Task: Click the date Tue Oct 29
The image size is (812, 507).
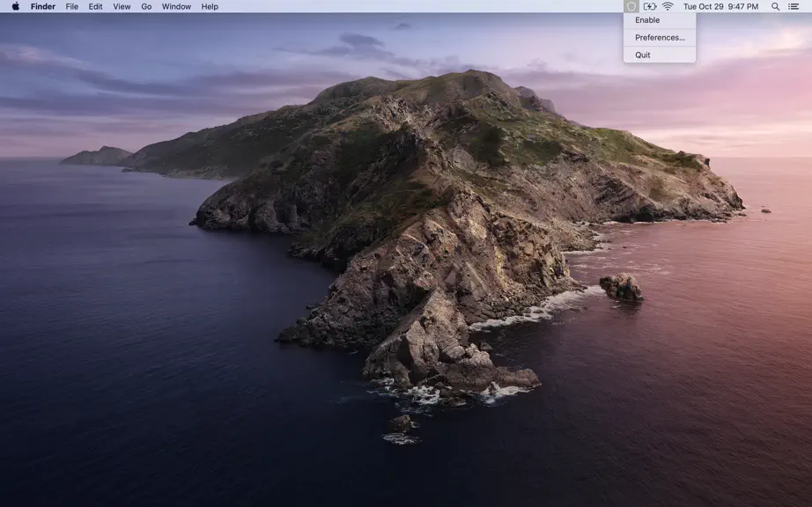Action: (704, 6)
